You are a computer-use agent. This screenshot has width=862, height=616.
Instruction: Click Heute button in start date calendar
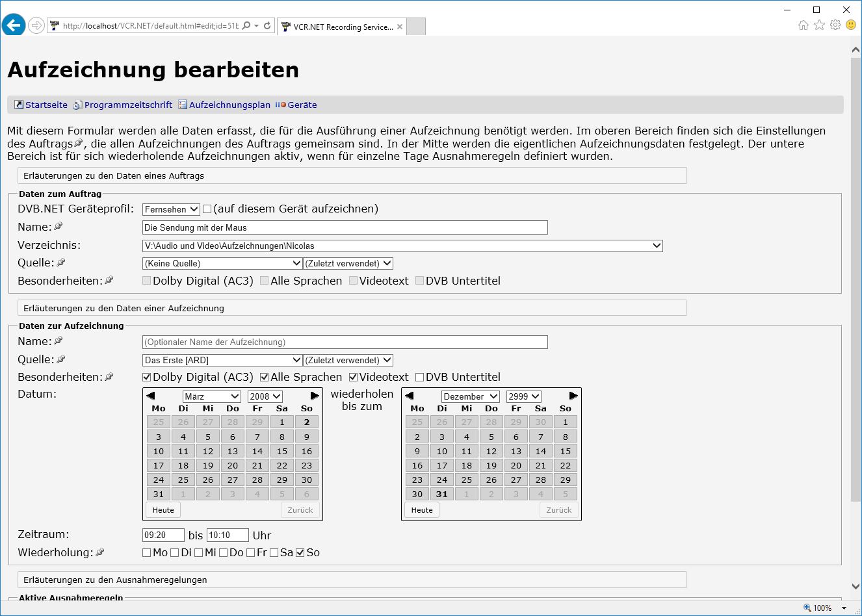[163, 510]
